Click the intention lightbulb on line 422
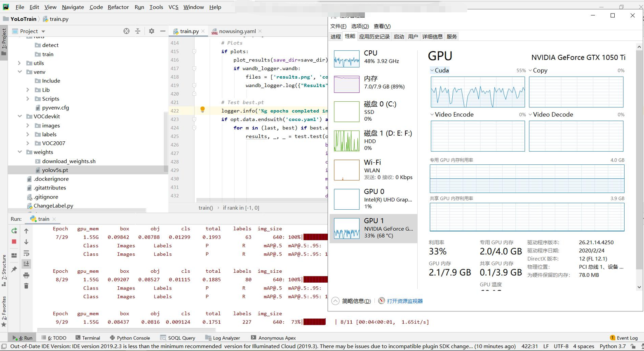This screenshot has height=351, width=644. coord(202,110)
